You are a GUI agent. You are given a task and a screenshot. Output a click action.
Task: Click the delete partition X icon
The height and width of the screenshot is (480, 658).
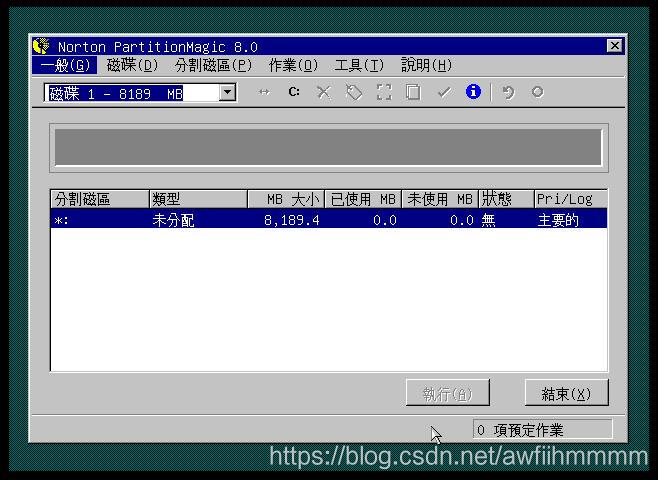pos(324,92)
